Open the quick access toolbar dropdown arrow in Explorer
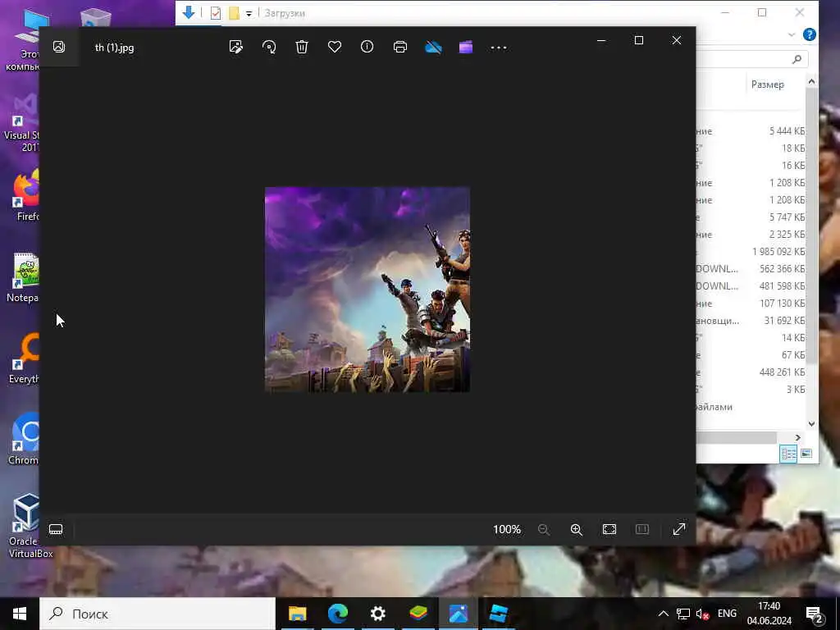Viewport: 840px width, 630px height. point(249,13)
